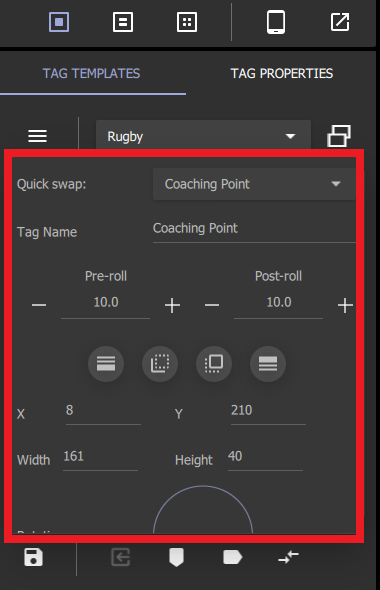Switch to the TAG PROPERTIES tab
Viewport: 380px width, 590px height.
(x=282, y=73)
